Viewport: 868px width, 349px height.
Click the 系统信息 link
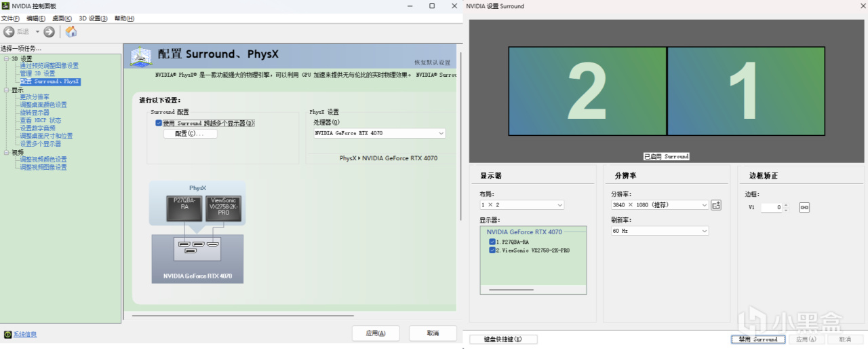coord(25,334)
